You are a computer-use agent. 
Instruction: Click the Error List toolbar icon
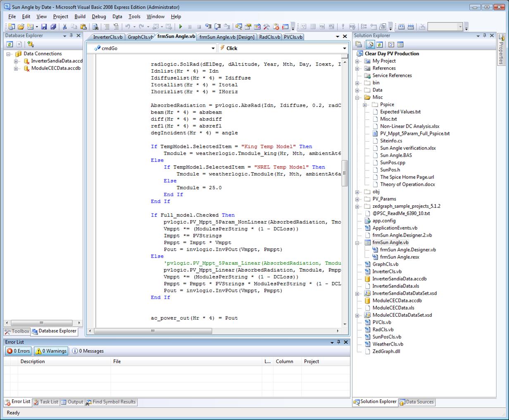(x=276, y=27)
